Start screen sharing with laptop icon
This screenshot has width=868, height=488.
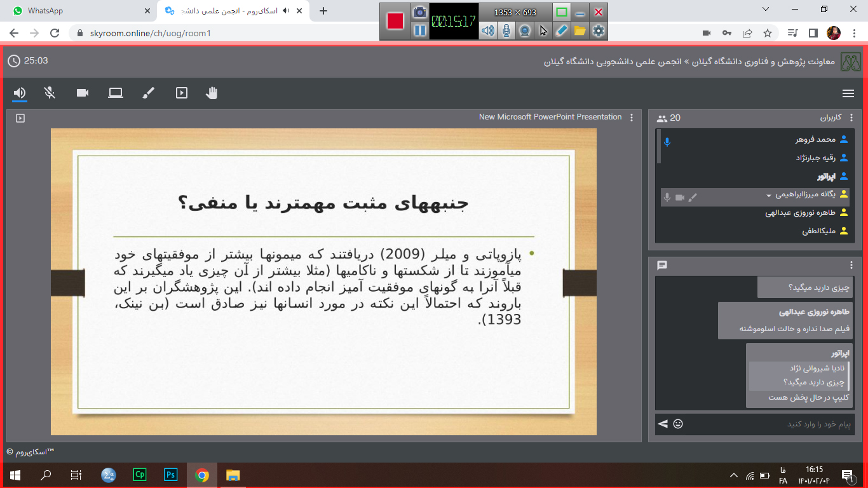(115, 93)
